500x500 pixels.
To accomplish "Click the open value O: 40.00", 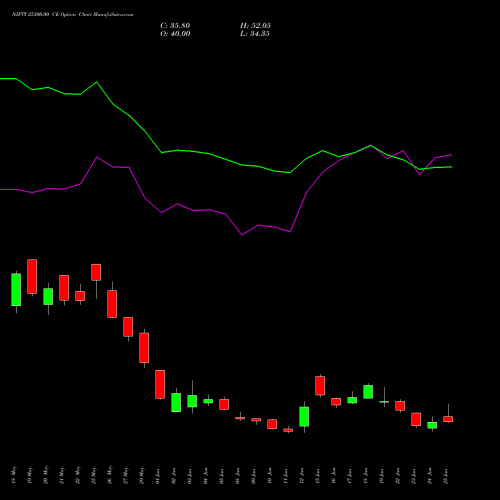I will tap(175, 34).
